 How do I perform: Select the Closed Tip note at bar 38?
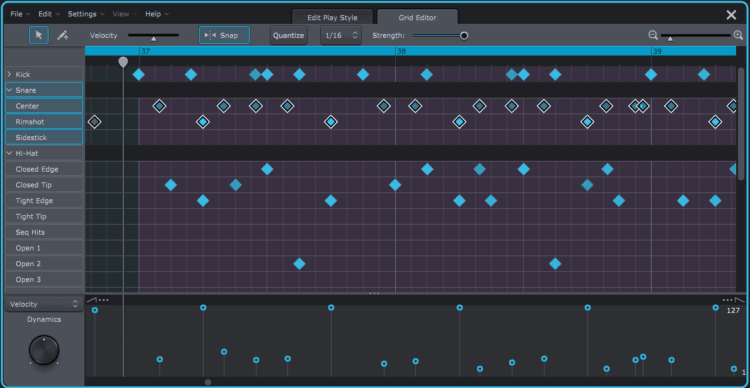pos(395,185)
